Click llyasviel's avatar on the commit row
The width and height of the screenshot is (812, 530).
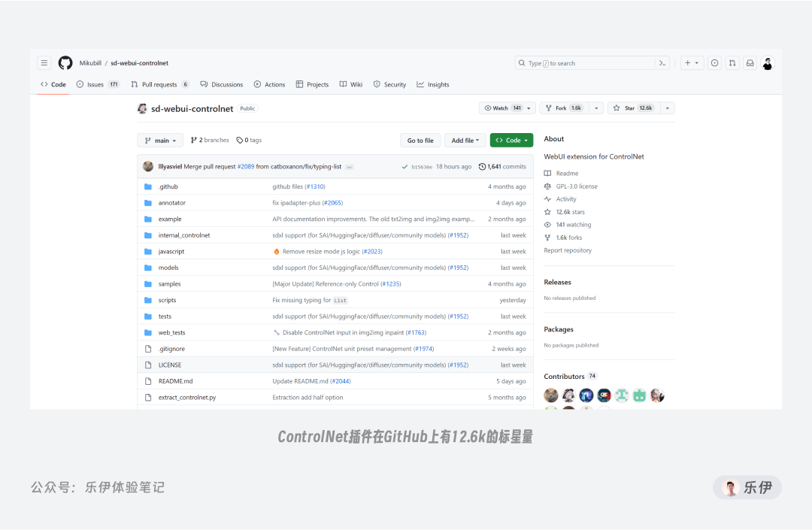pos(150,165)
